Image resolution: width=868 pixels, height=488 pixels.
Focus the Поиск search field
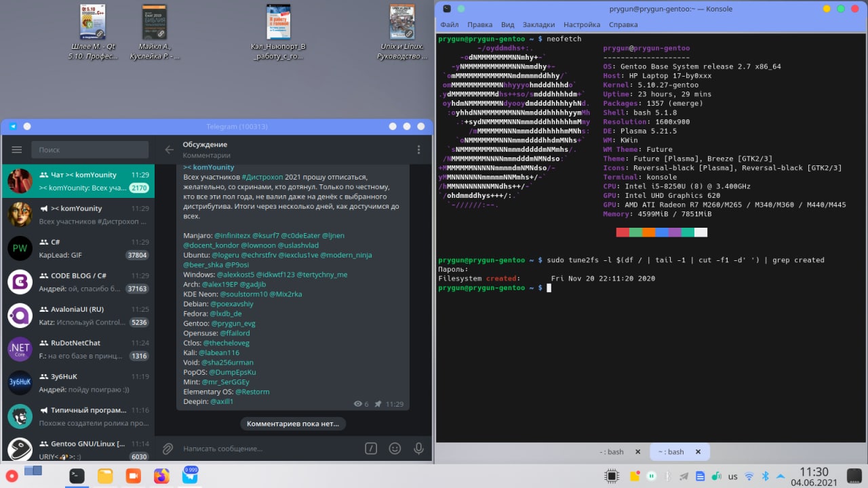coord(90,150)
